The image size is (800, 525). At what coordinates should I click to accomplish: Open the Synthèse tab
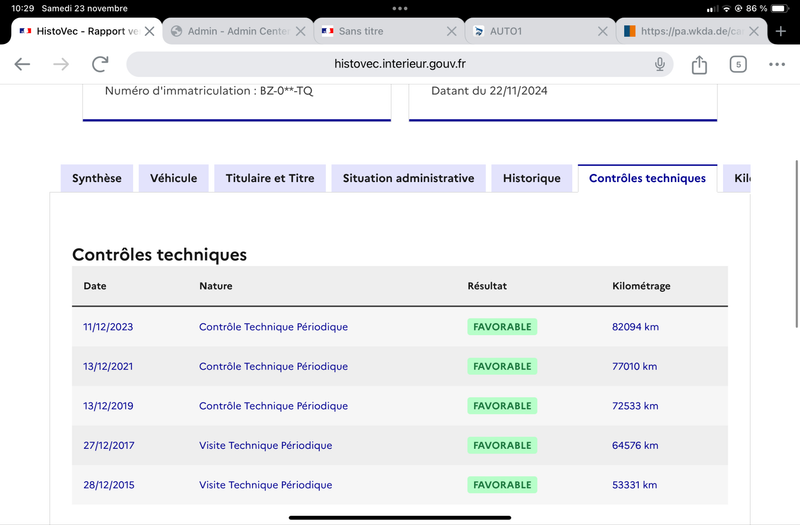point(97,178)
